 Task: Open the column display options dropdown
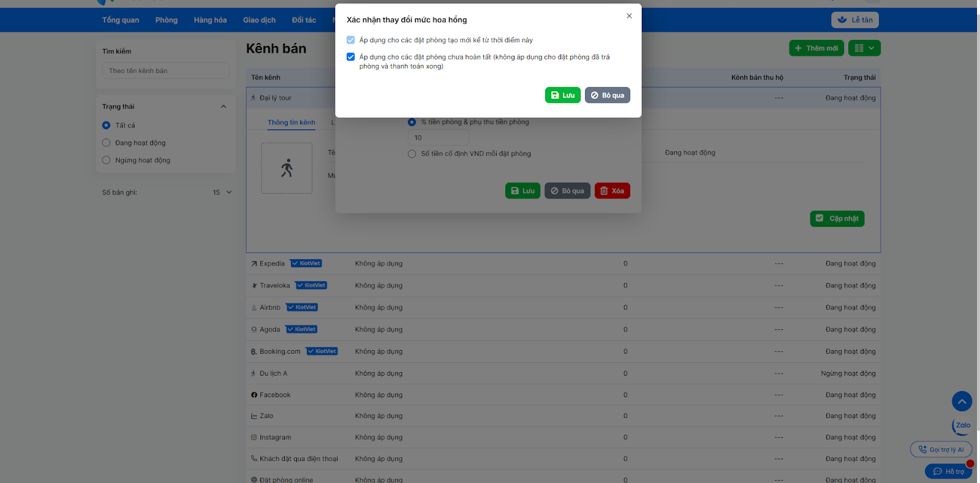[x=864, y=48]
